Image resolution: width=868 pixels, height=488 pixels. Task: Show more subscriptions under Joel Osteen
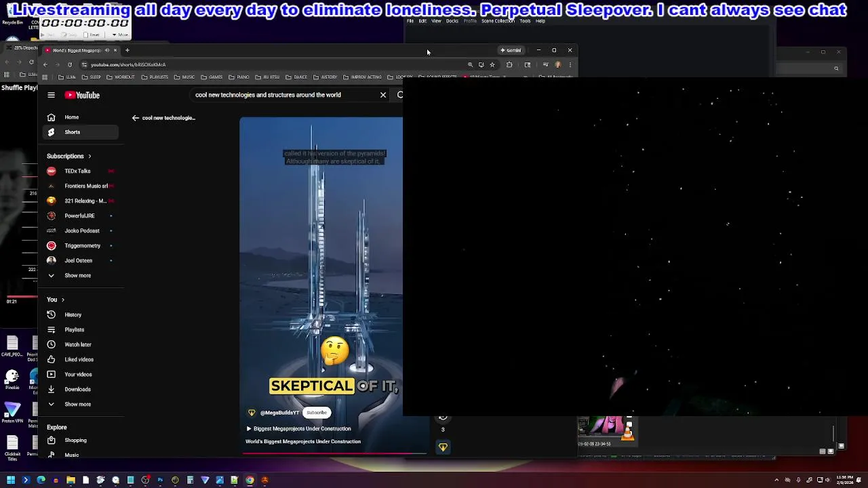pos(81,275)
